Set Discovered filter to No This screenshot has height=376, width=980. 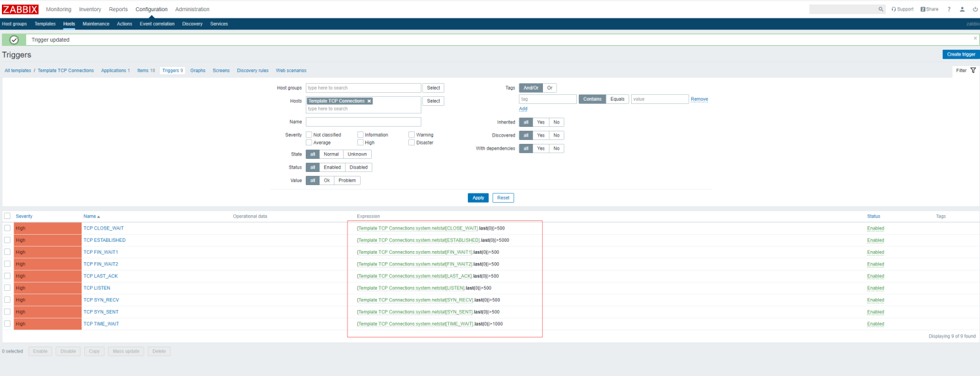click(x=556, y=135)
